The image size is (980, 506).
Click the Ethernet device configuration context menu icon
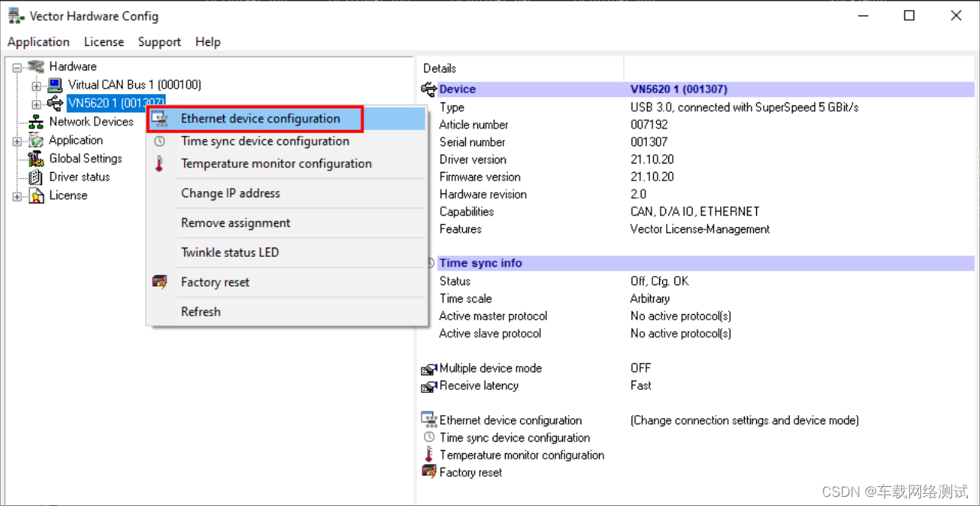tap(160, 118)
